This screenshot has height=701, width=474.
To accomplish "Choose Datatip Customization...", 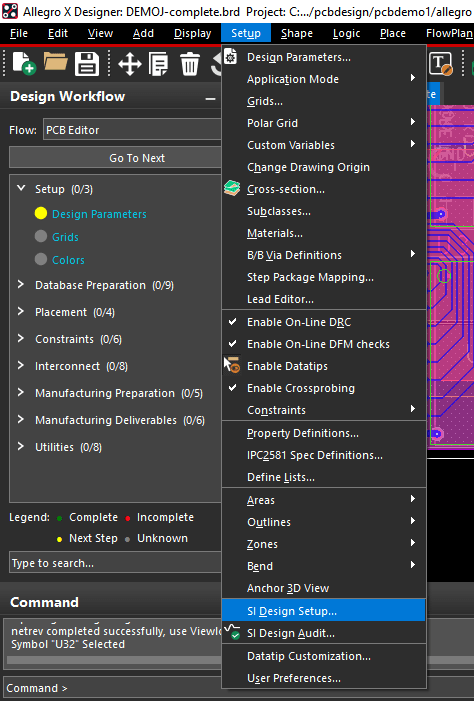I will [324, 656].
